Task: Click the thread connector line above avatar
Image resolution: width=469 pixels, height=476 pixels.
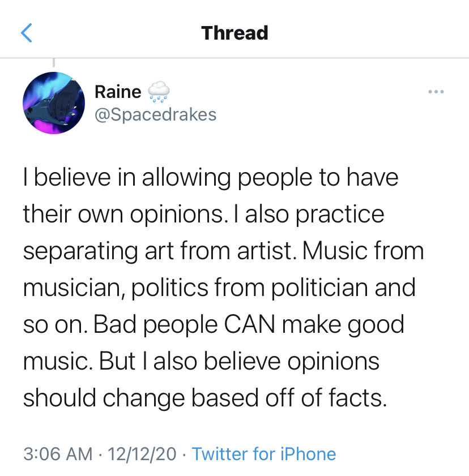Action: [x=54, y=62]
